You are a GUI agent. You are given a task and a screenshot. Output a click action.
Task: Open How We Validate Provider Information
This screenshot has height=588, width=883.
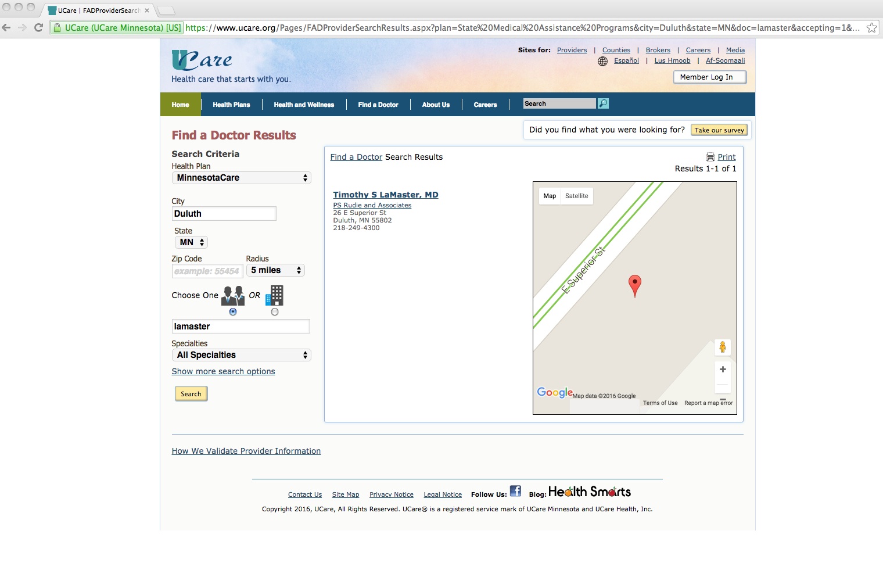click(246, 451)
